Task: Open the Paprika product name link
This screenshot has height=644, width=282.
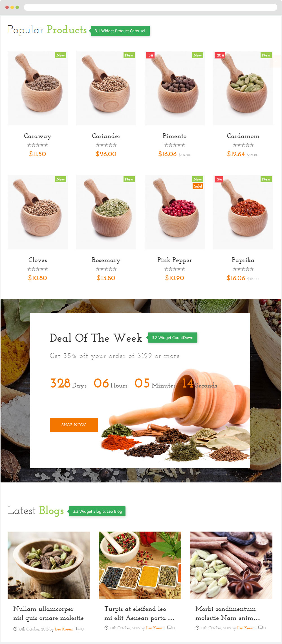Action: [243, 260]
